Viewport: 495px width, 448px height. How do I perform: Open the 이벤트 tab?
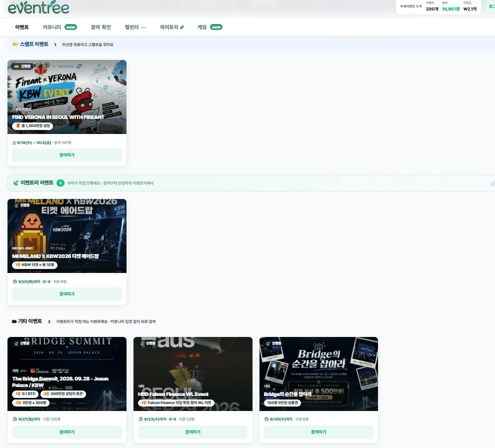[22, 27]
